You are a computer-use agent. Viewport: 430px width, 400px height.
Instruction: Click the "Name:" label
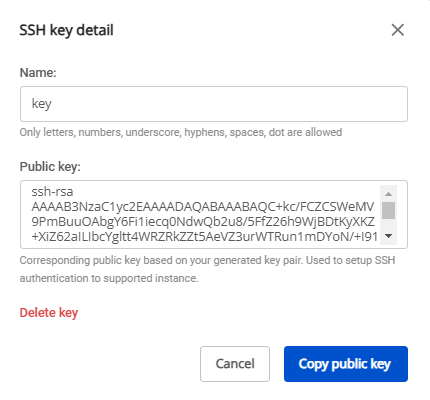click(38, 72)
